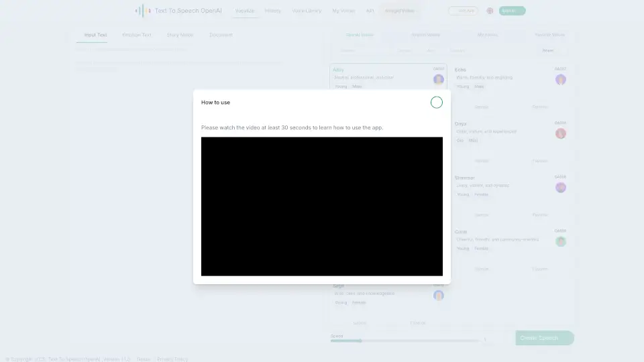
Task: Select Onyx voice avatar
Action: (560, 133)
